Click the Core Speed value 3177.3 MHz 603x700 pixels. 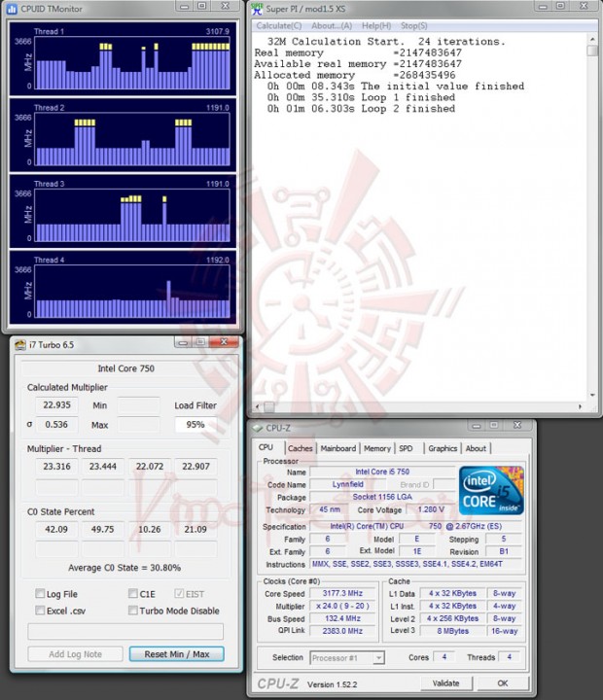(342, 593)
